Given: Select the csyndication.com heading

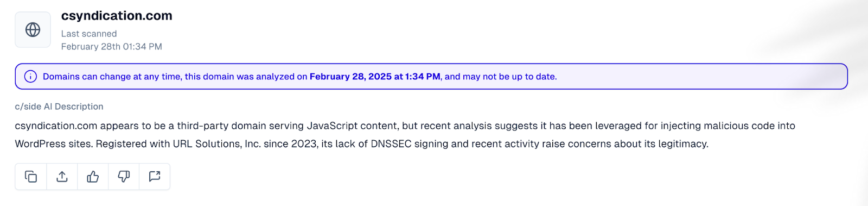Looking at the screenshot, I should pyautogui.click(x=117, y=16).
